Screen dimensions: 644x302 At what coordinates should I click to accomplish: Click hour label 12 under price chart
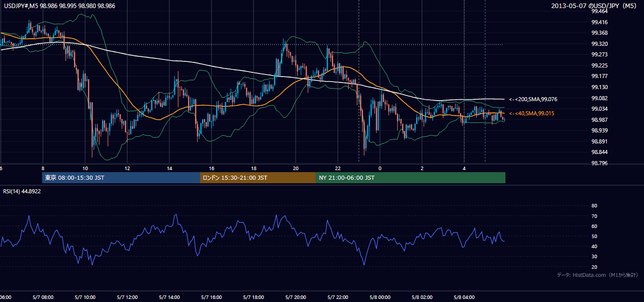point(127,169)
